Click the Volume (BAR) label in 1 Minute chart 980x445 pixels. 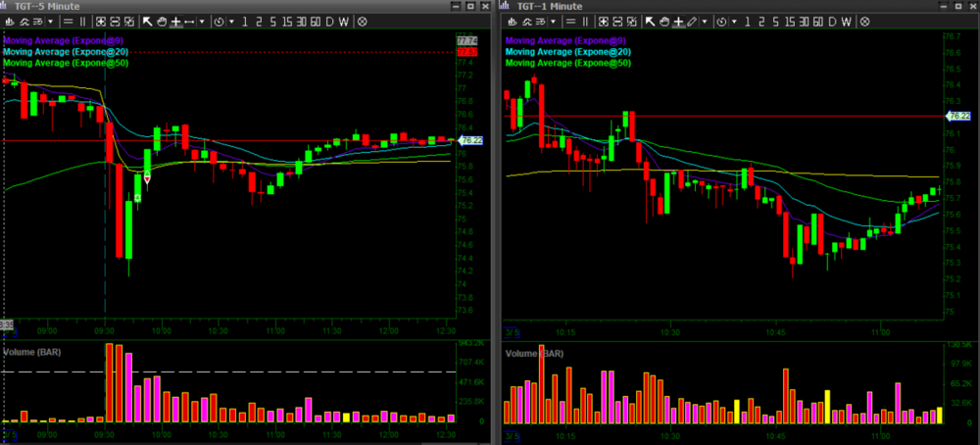[535, 353]
